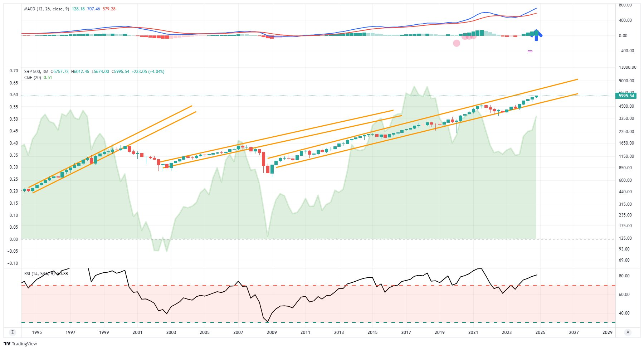Click the 2021 year label
Screen dimensions: 644x350
point(473,332)
